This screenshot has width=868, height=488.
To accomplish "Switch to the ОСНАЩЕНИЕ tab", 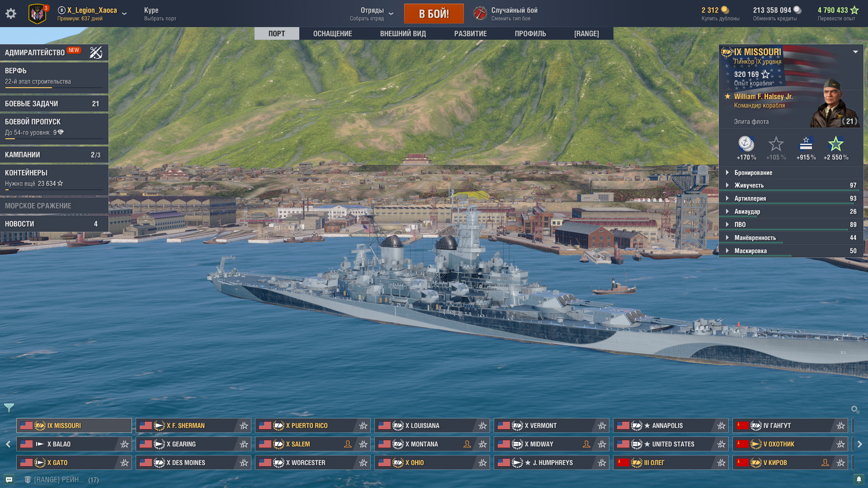I will [x=333, y=33].
